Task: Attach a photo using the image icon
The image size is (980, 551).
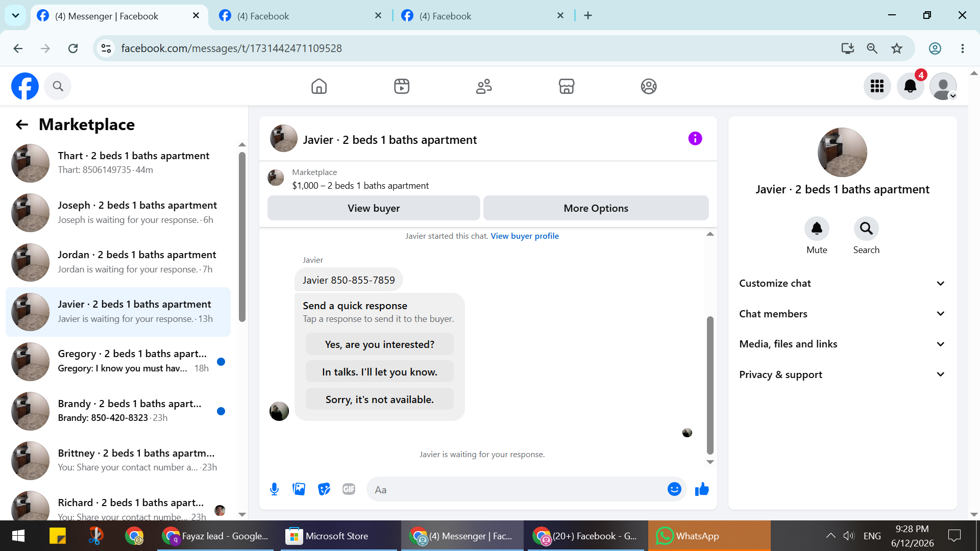Action: coord(299,489)
